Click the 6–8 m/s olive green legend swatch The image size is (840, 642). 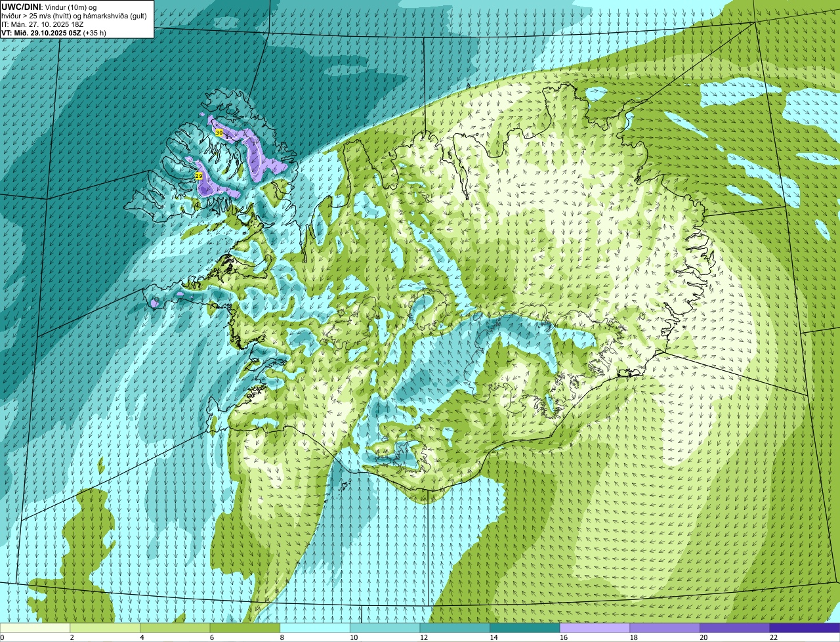pyautogui.click(x=245, y=628)
